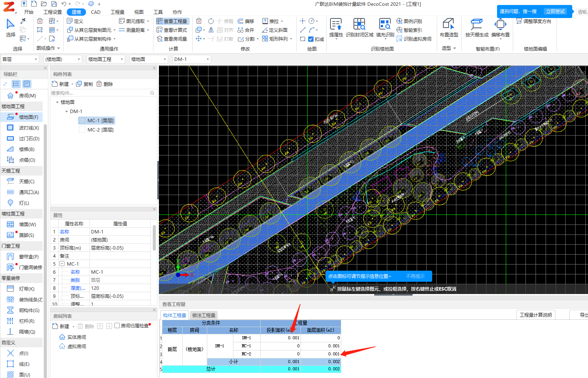The width and height of the screenshot is (588, 378).
Task: Select 踢脚(S) in navigation bar
Action: (x=21, y=235)
